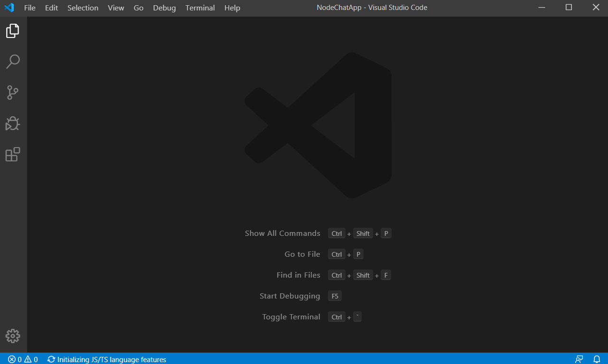
Task: Click the backtick key hint for Toggle Terminal
Action: 357,317
